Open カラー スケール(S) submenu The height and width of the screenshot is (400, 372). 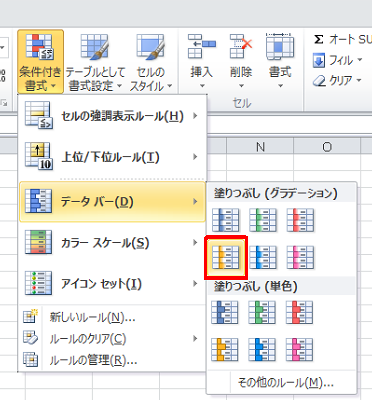pyautogui.click(x=112, y=243)
